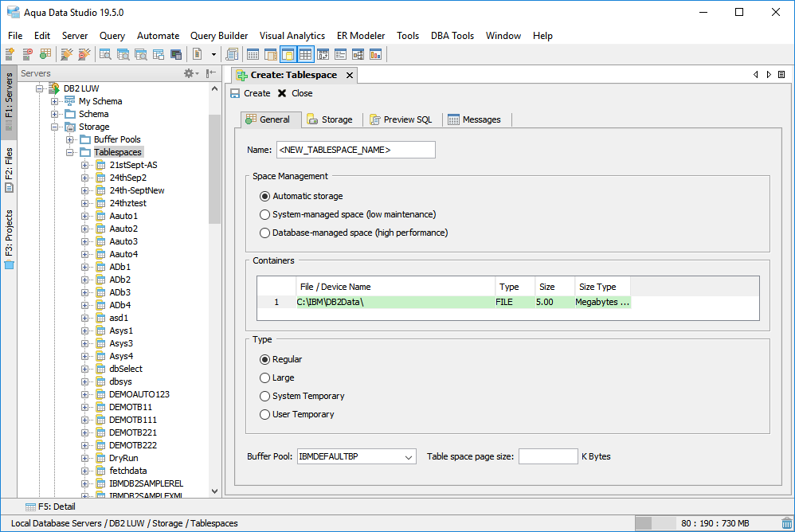Open the dropdown arrow beside the document icon

213,54
